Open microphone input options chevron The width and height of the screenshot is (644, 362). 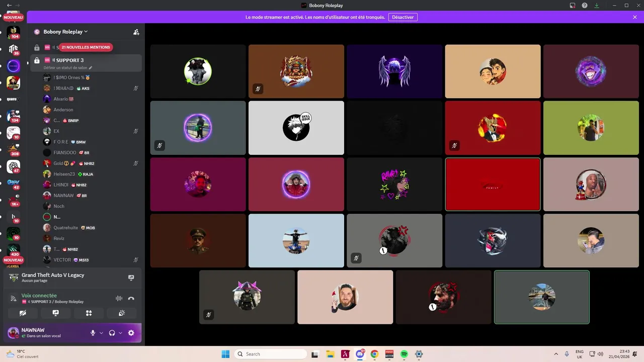pyautogui.click(x=101, y=333)
